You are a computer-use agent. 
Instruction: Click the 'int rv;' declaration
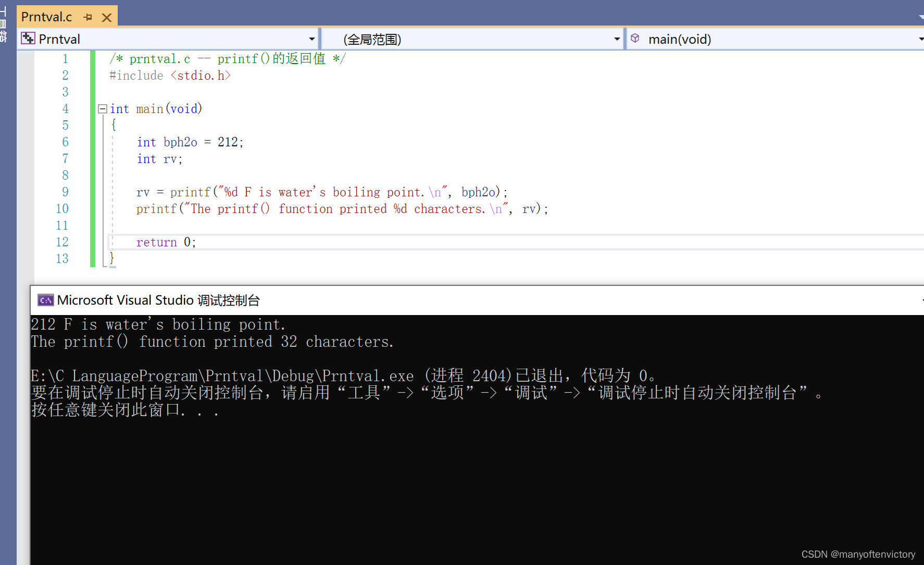[159, 159]
